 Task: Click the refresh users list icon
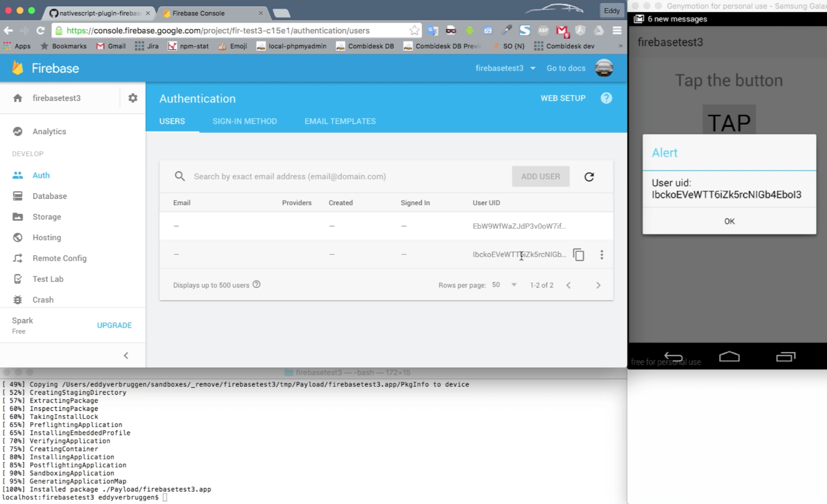pos(589,176)
